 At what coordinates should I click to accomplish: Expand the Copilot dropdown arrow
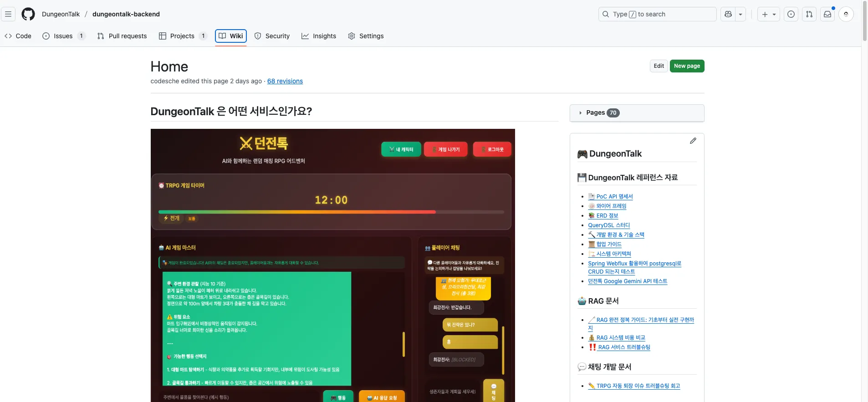(740, 14)
